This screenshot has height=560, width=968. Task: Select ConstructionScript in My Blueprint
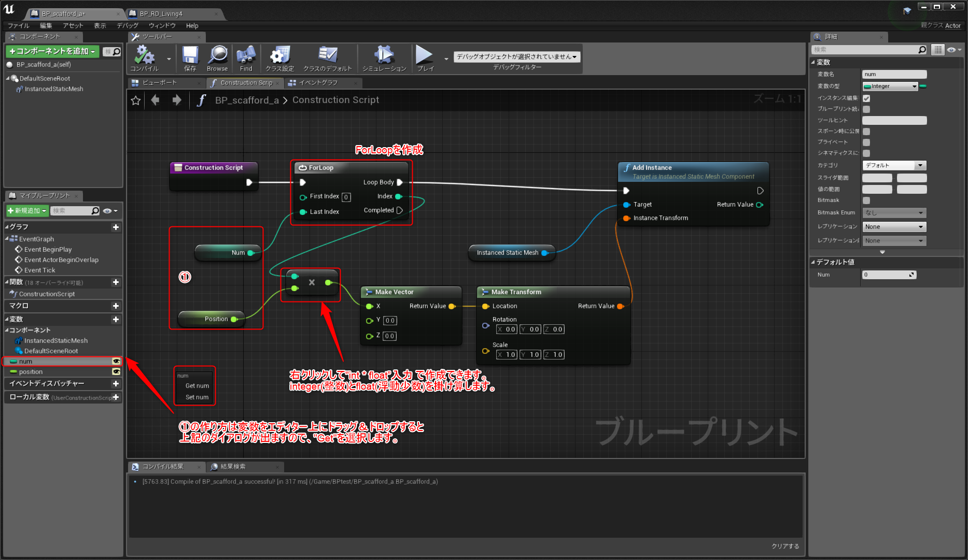[47, 294]
